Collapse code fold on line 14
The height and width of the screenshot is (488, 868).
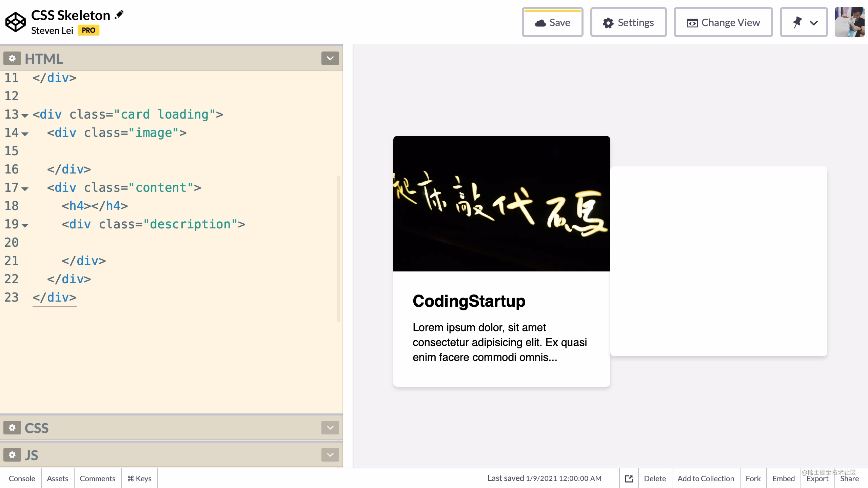click(25, 134)
